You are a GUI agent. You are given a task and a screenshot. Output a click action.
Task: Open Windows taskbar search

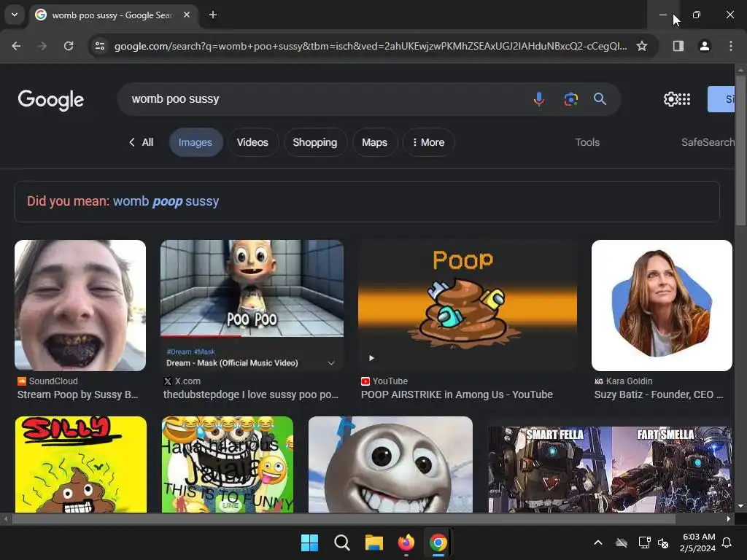click(x=342, y=542)
